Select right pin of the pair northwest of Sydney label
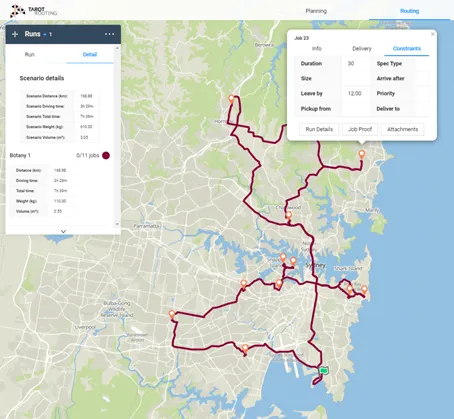This screenshot has height=419, width=454. point(293,261)
